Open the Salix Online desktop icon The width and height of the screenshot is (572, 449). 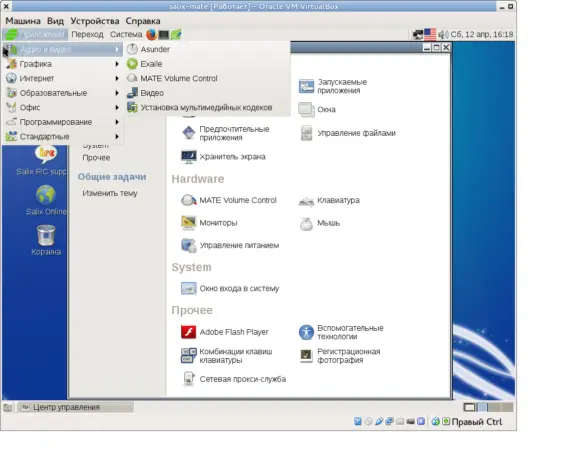46,200
